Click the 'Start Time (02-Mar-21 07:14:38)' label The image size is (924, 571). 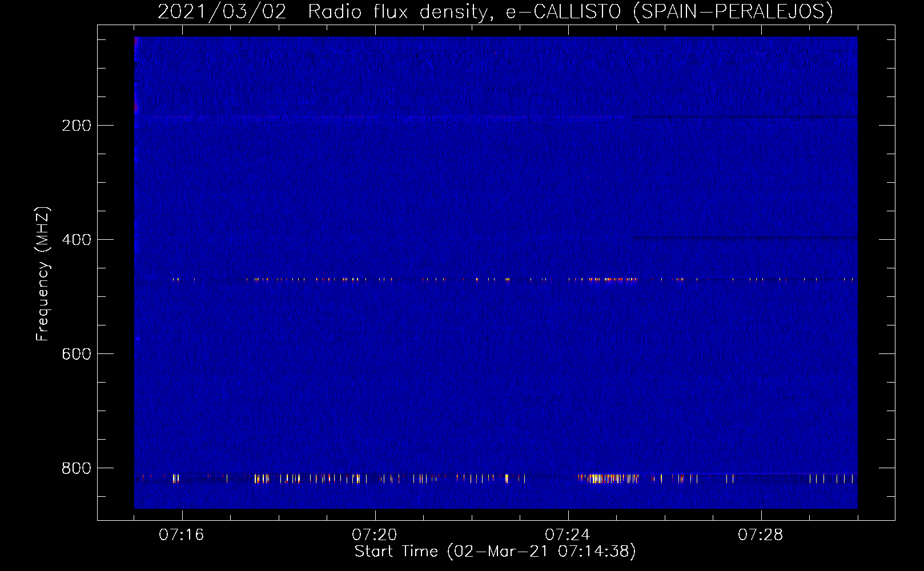[x=495, y=552]
